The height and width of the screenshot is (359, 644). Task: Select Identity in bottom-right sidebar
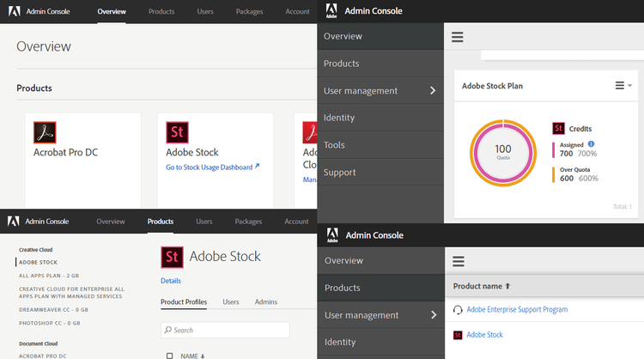click(x=381, y=342)
